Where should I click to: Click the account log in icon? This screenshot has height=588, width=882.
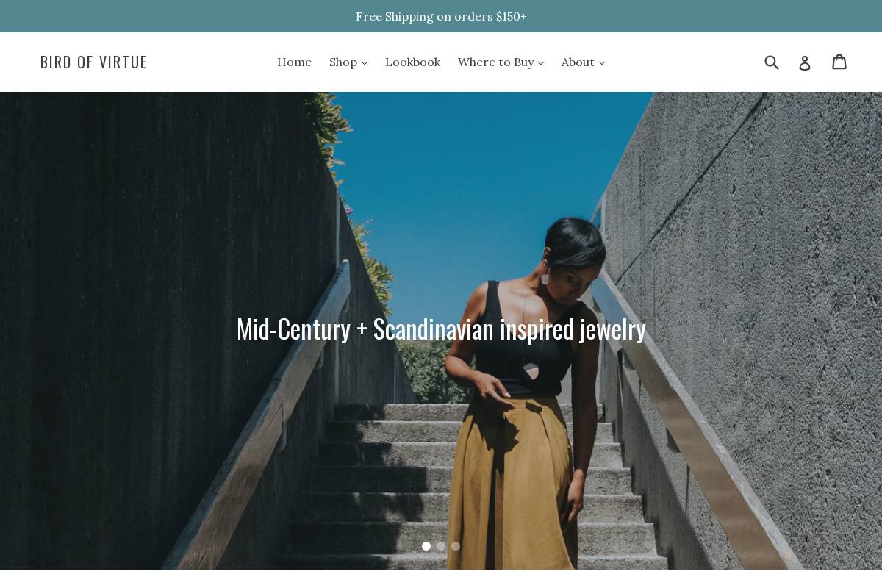(805, 63)
